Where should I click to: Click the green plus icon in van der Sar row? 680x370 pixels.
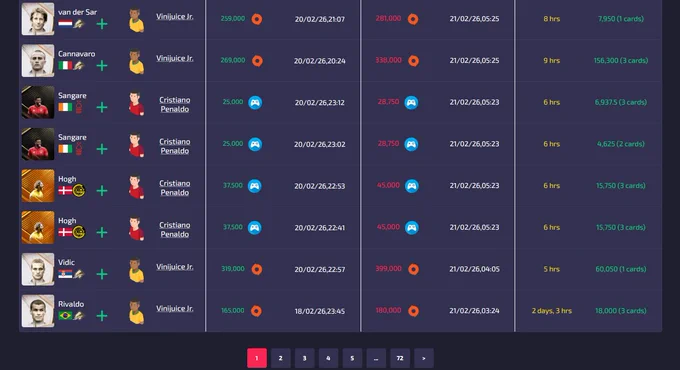[102, 24]
